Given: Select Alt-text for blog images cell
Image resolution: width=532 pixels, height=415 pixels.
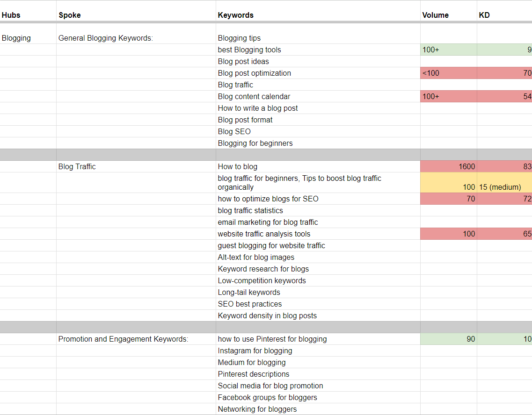Looking at the screenshot, I should (x=318, y=257).
